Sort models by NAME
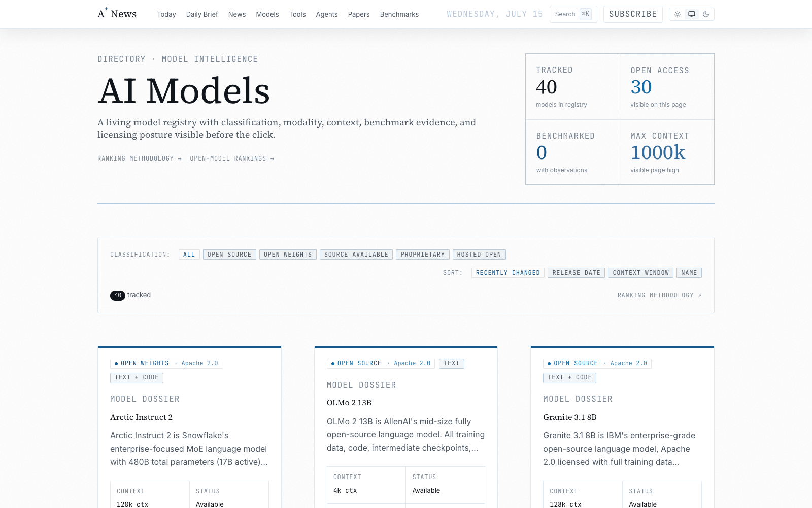This screenshot has height=508, width=812. point(689,273)
